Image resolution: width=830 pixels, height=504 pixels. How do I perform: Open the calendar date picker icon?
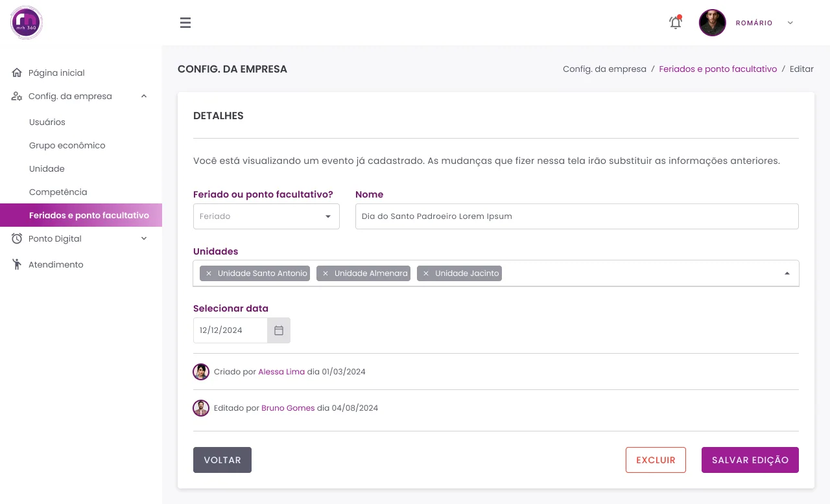point(279,330)
